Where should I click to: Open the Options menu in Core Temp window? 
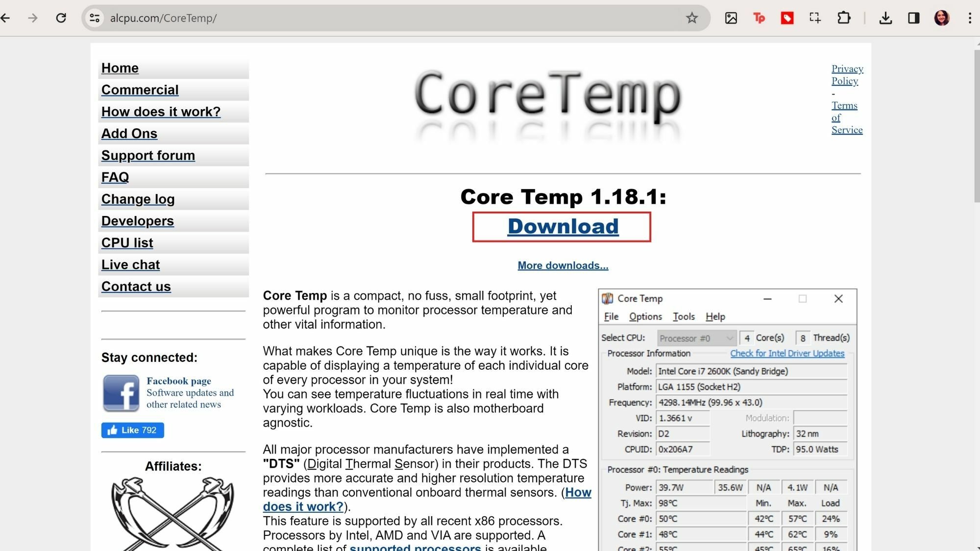(645, 316)
